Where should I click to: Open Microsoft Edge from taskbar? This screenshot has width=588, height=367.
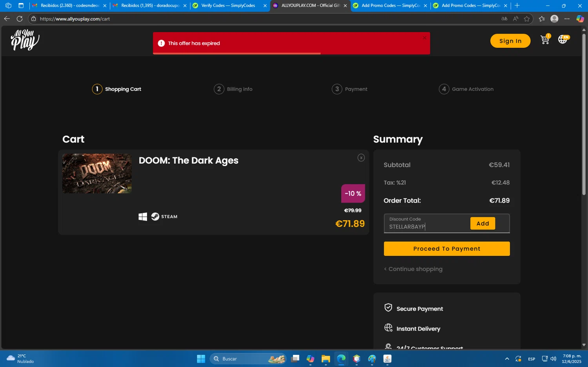tap(341, 359)
